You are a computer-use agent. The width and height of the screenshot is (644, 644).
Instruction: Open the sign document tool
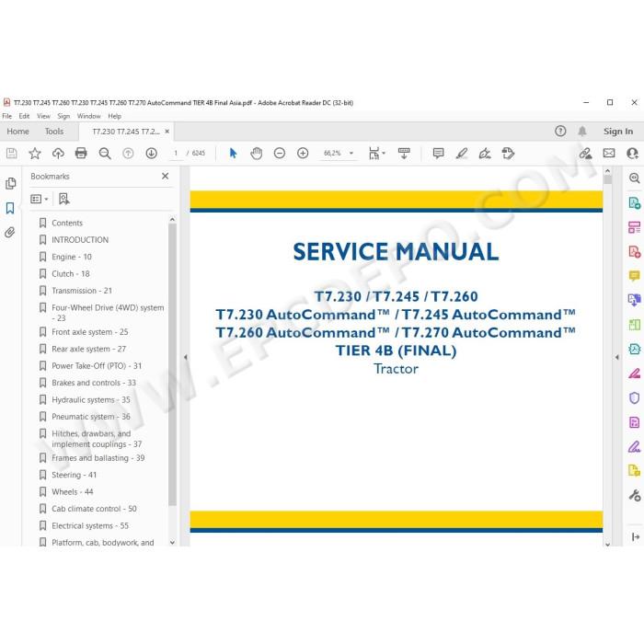click(485, 154)
